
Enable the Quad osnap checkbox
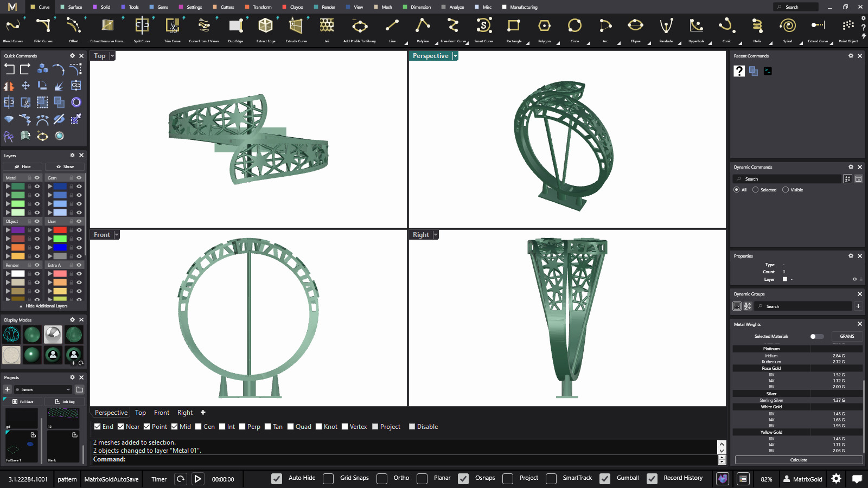tap(291, 427)
